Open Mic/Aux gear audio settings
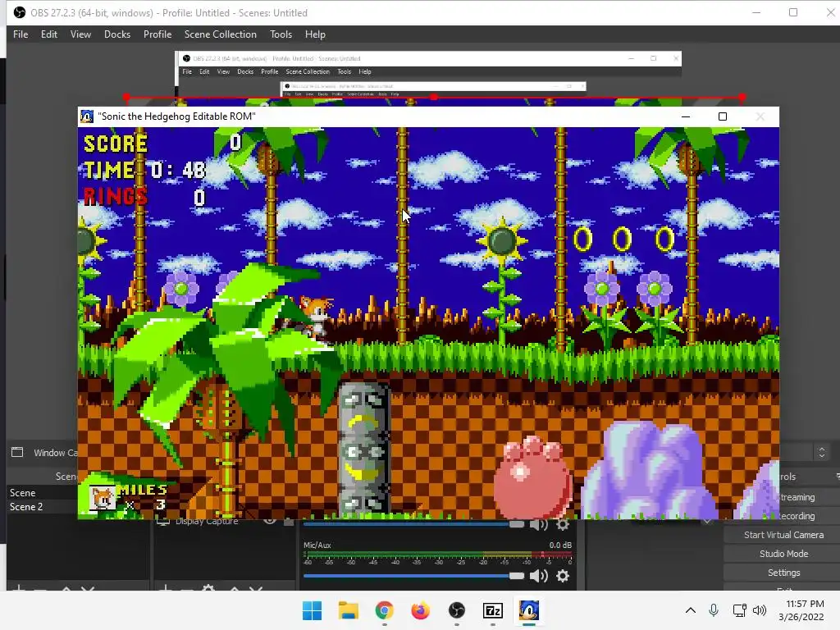This screenshot has width=840, height=630. [x=563, y=576]
